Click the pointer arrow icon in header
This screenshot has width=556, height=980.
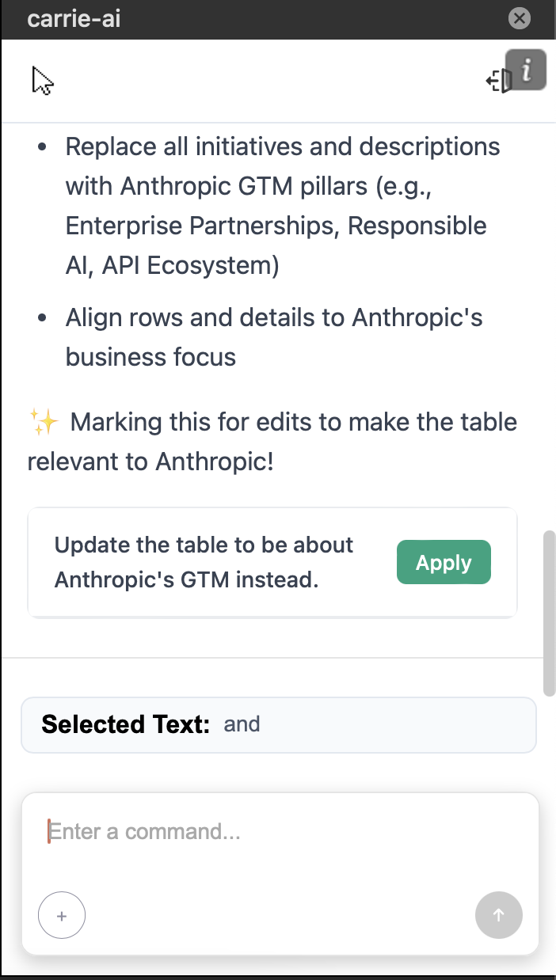[x=43, y=81]
